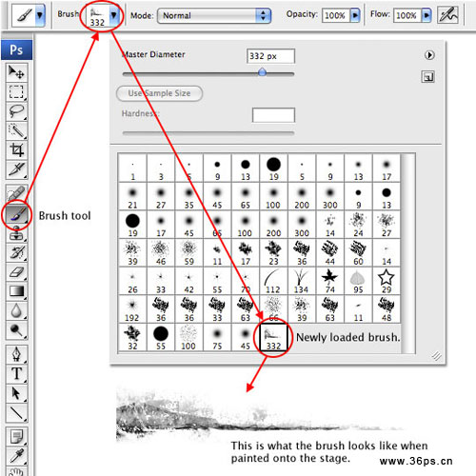
Task: Select the Blur tool
Action: coord(16,311)
